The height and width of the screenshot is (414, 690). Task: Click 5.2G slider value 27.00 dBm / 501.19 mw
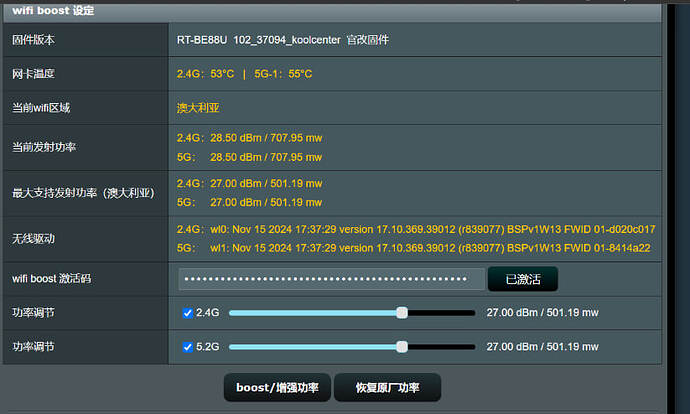pyautogui.click(x=543, y=347)
